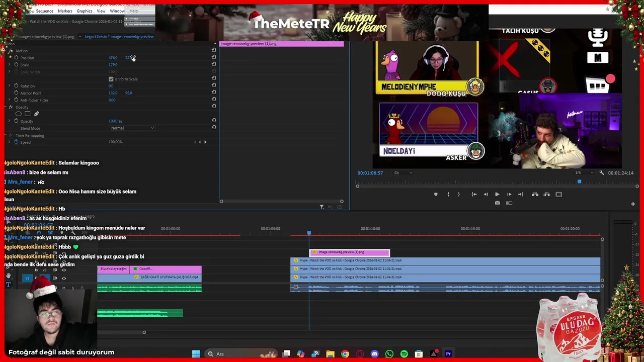Expand the Scale property
The image size is (644, 362).
click(9, 64)
